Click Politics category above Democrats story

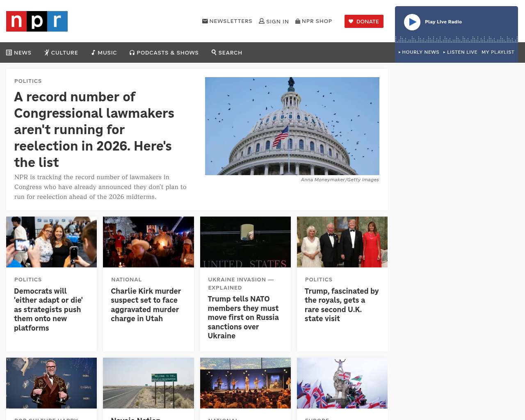point(28,279)
